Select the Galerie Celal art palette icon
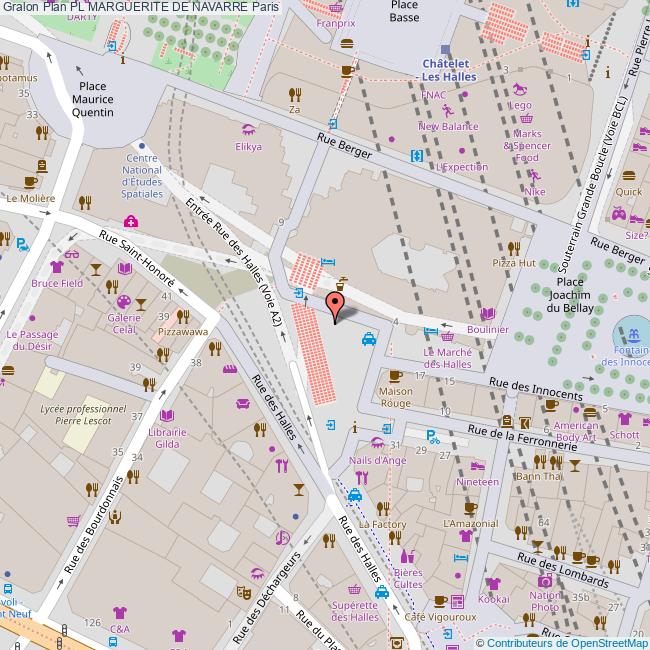Viewport: 650px width, 650px height. [123, 302]
